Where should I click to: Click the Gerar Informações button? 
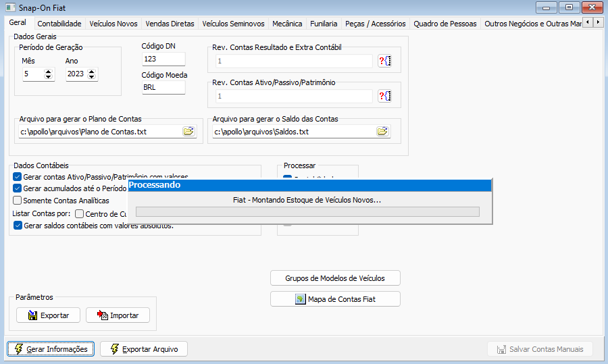coord(51,349)
